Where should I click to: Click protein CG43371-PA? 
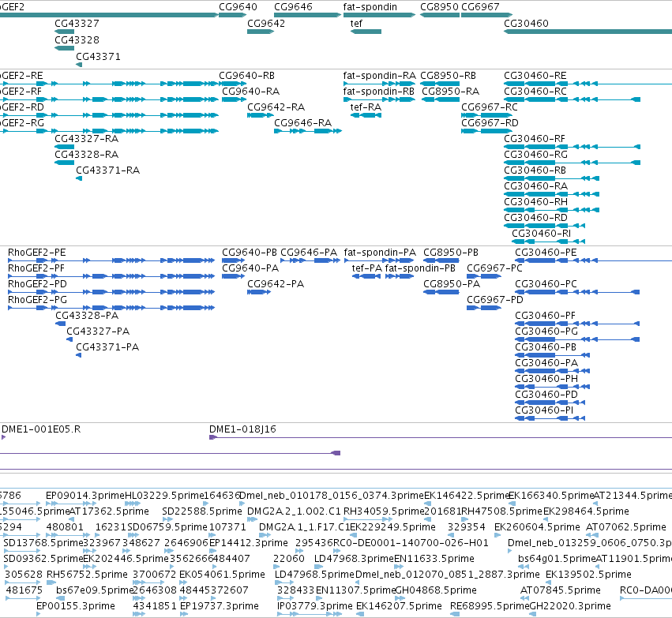coord(107,347)
